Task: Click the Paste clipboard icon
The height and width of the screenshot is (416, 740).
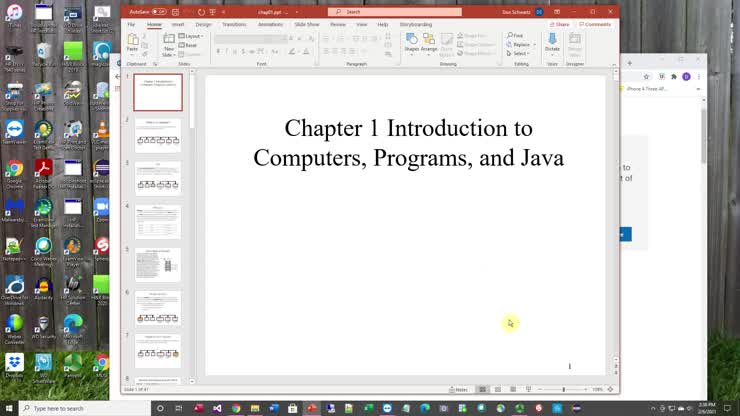Action: point(133,43)
